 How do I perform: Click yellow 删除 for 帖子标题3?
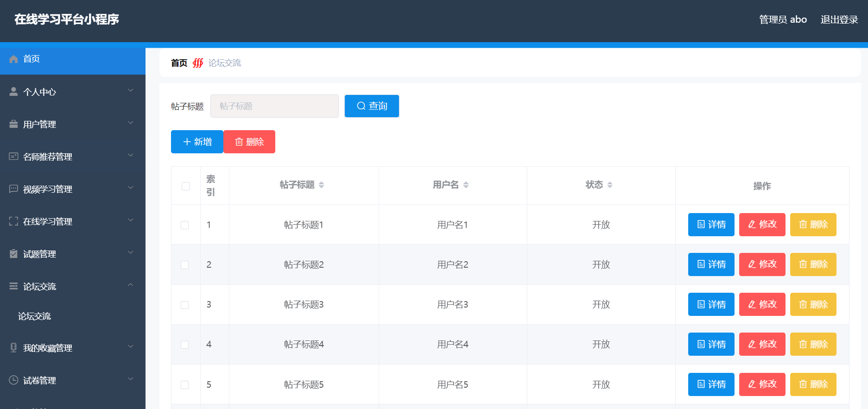(x=813, y=304)
